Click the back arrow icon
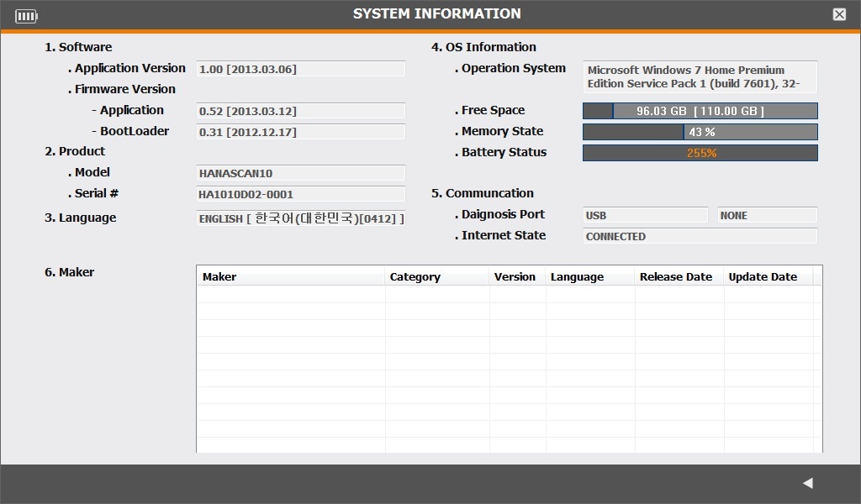 tap(807, 483)
